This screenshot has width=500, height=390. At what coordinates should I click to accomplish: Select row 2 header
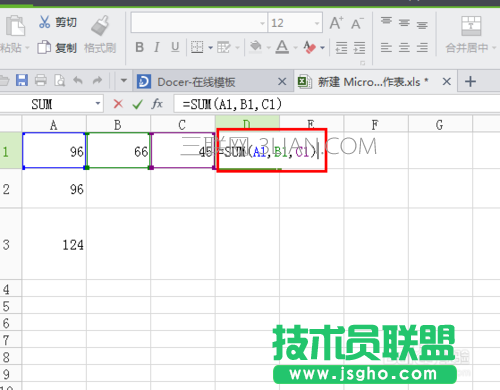tap(11, 189)
